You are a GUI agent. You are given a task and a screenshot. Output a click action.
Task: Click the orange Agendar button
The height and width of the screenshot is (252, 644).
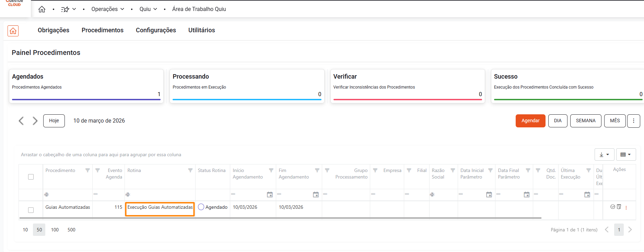point(530,121)
